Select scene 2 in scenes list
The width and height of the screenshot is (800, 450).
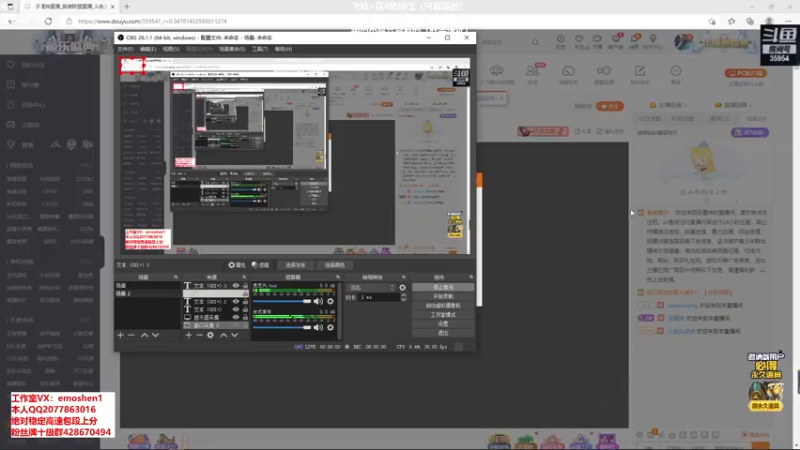tap(147, 293)
